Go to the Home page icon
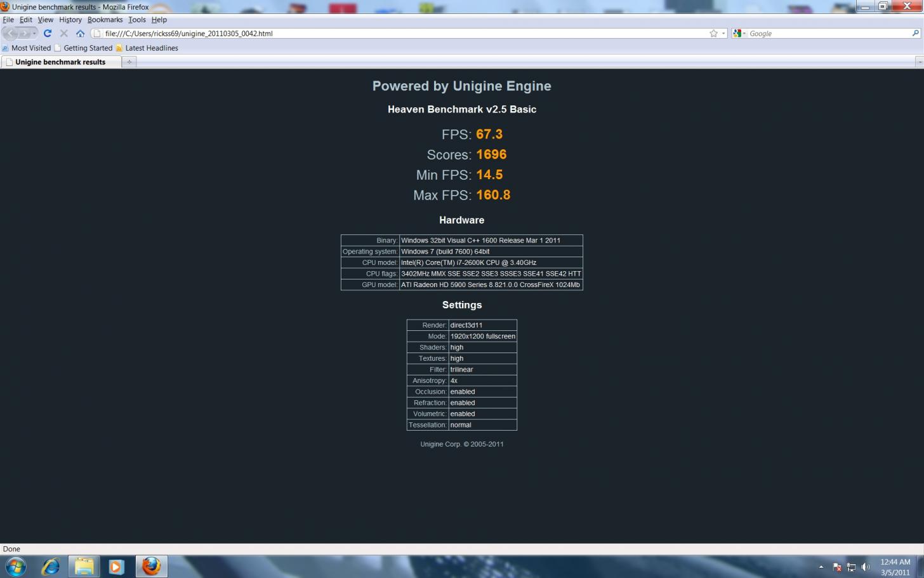The width and height of the screenshot is (924, 578). pos(80,33)
